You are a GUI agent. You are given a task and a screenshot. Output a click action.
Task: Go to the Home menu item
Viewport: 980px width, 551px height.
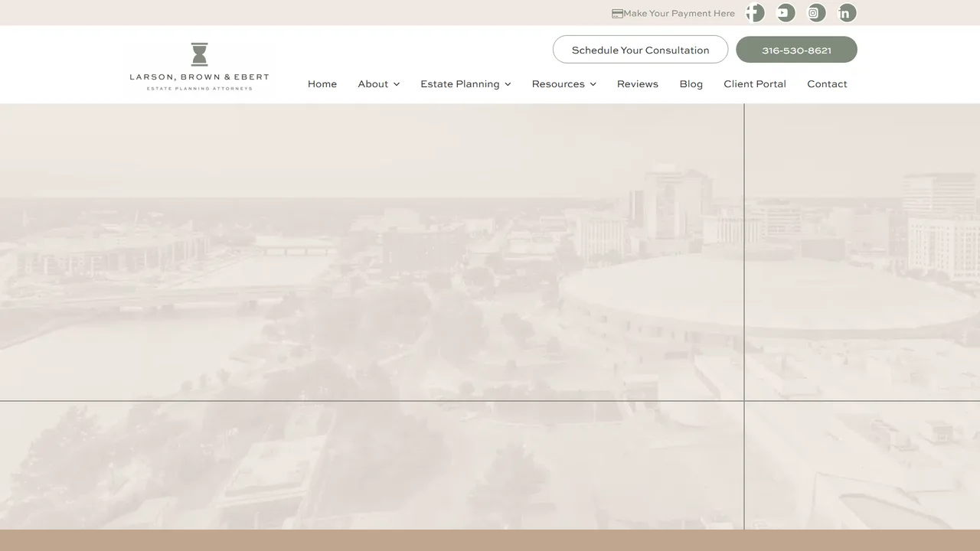pos(322,84)
